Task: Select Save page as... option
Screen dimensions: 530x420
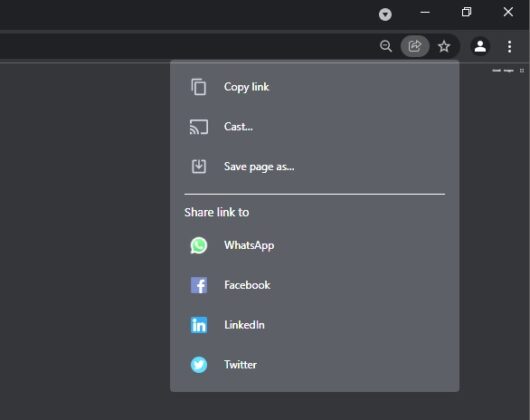Action: (x=315, y=166)
